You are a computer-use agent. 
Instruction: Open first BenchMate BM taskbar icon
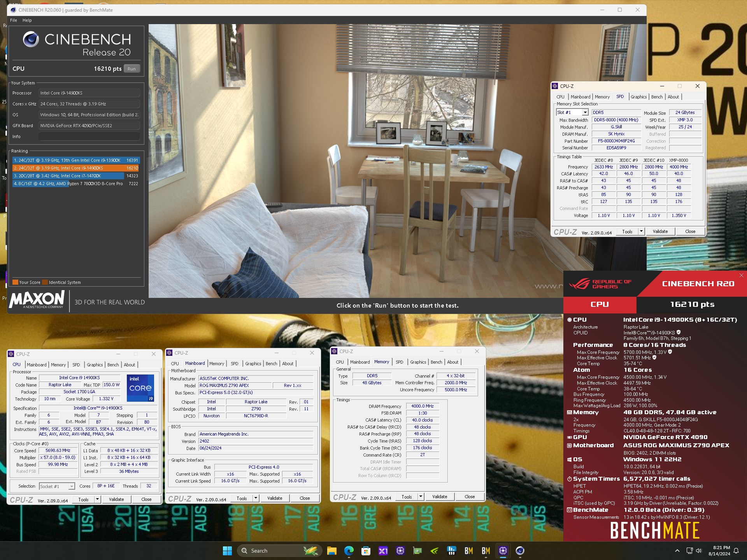click(469, 551)
